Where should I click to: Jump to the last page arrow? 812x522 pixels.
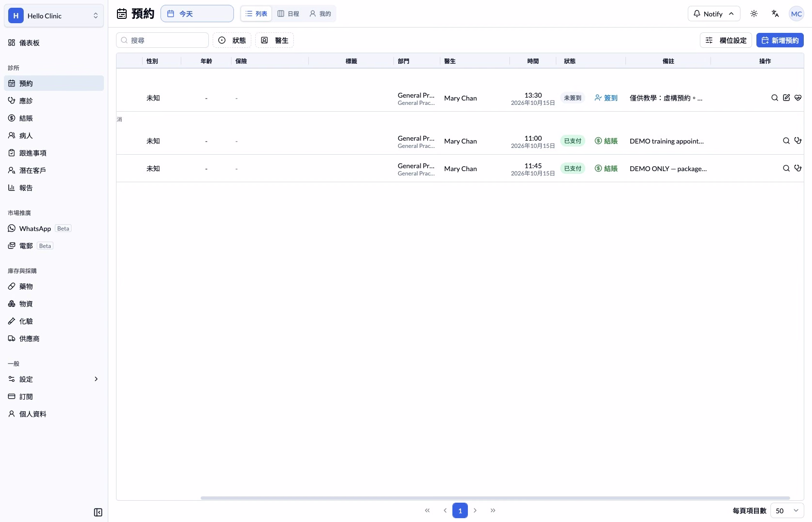[x=493, y=510]
